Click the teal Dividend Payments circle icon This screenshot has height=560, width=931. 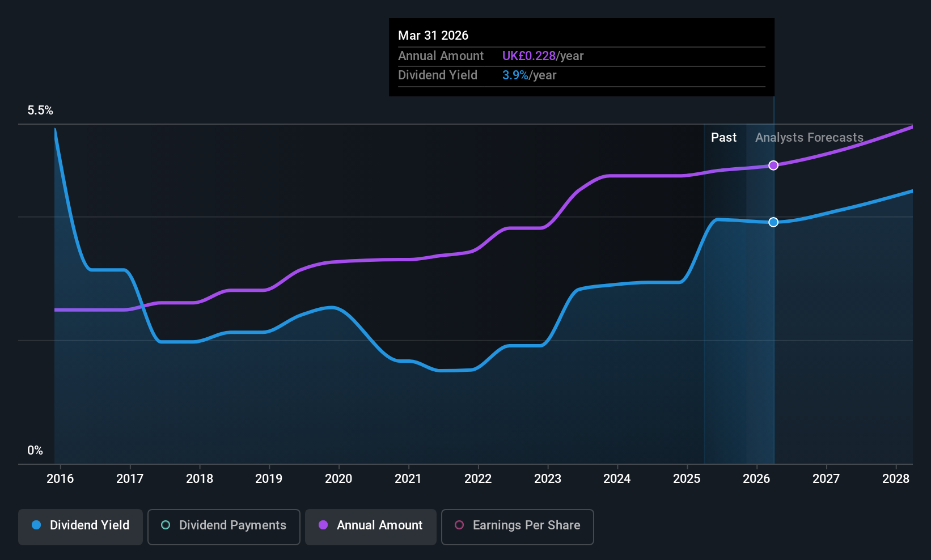(x=166, y=525)
